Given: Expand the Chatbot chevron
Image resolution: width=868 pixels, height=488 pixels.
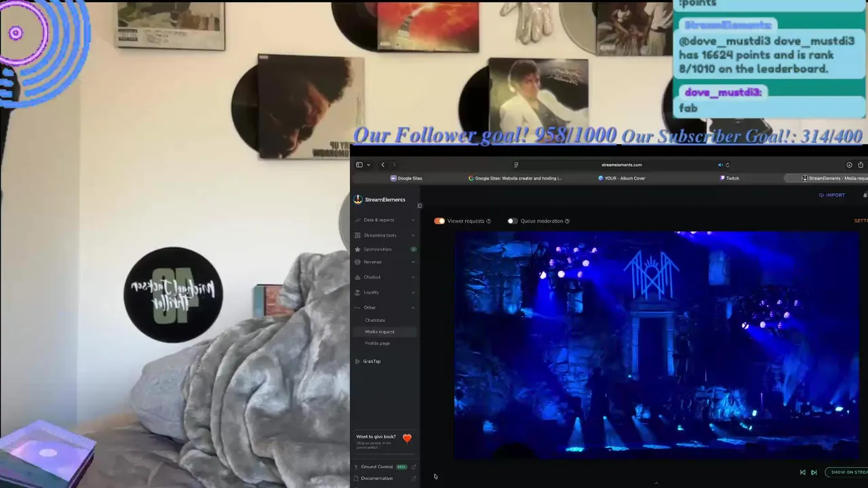Looking at the screenshot, I should point(413,277).
